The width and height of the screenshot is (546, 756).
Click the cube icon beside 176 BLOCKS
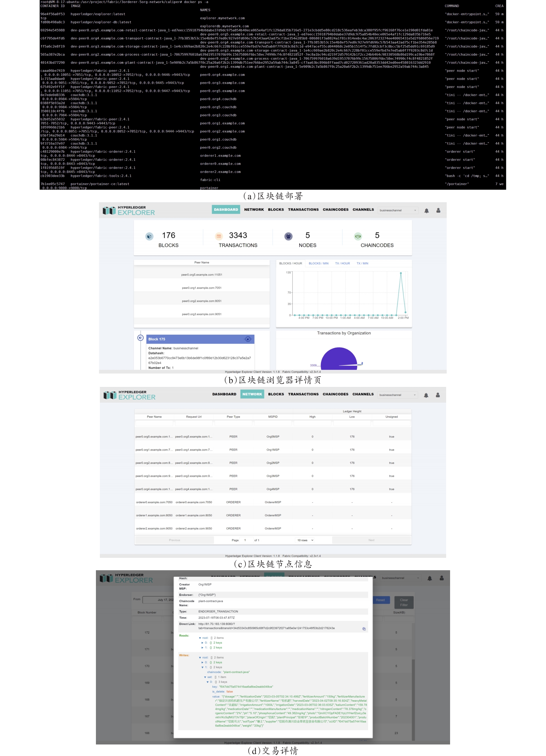[x=149, y=236]
